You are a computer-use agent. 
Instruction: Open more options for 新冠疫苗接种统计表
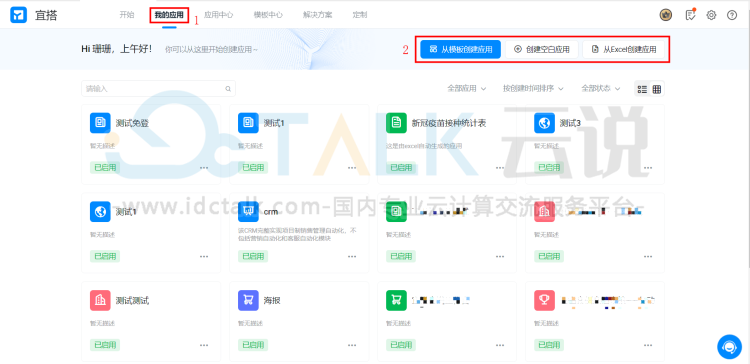pos(500,168)
